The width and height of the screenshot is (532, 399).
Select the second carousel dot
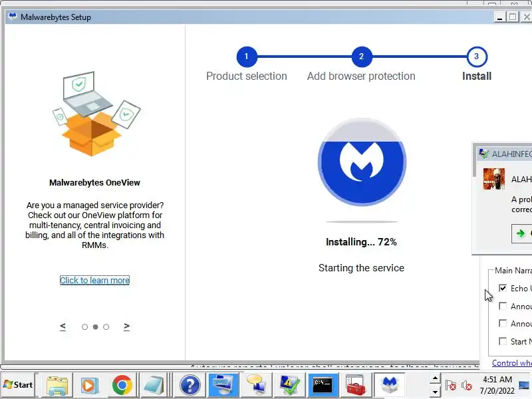(x=95, y=327)
